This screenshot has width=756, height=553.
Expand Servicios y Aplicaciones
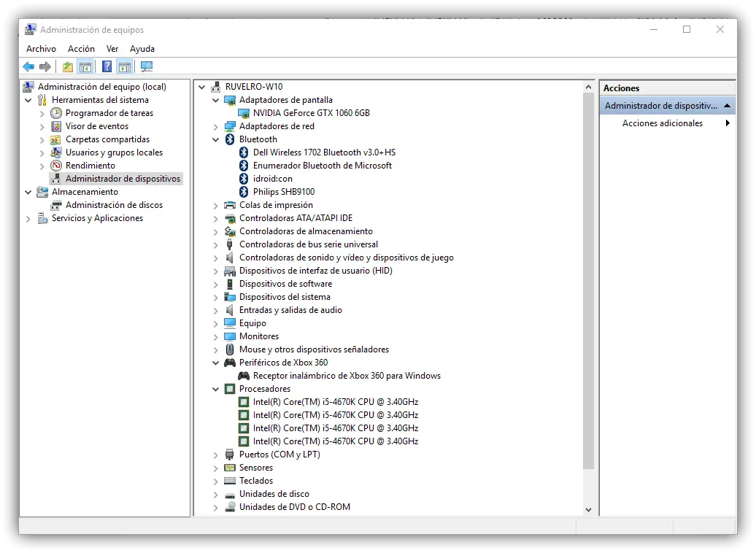click(28, 219)
